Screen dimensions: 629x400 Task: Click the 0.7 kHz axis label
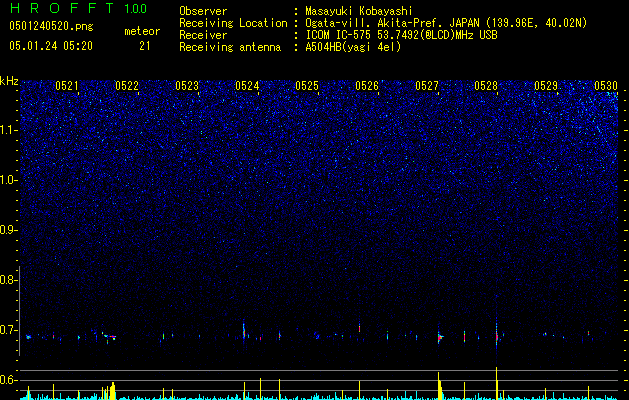coord(8,330)
